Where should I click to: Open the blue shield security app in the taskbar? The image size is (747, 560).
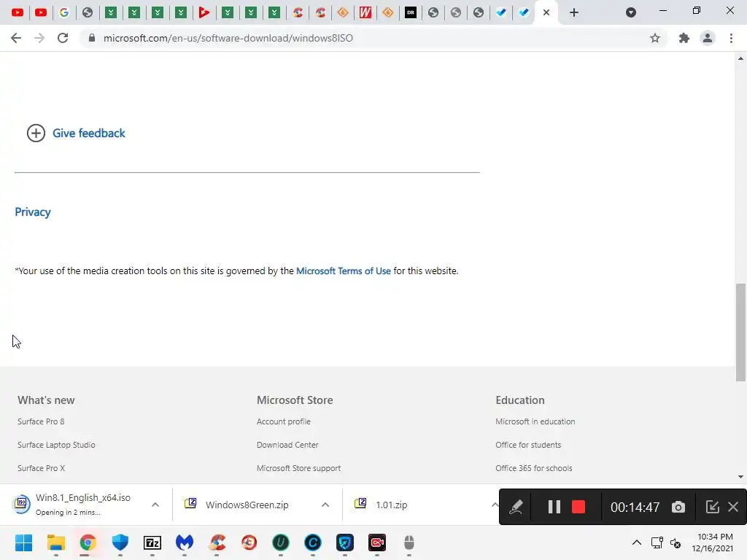(120, 542)
